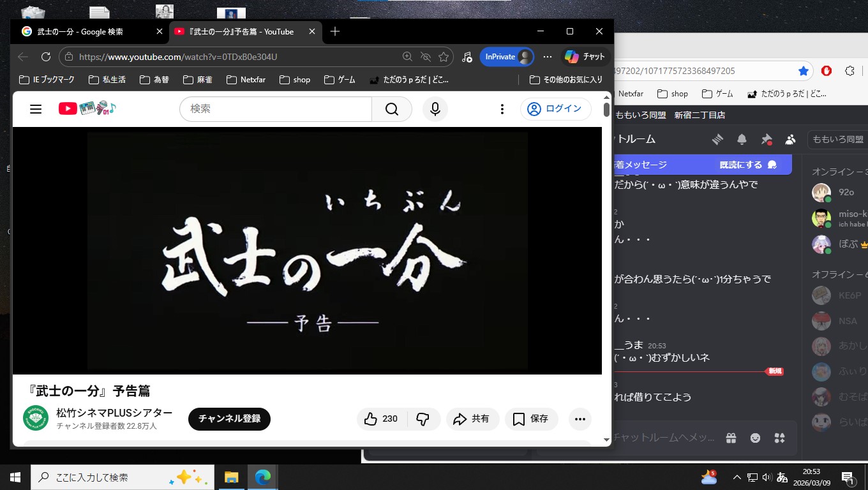This screenshot has height=490, width=868.
Task: Open the Discord emoji picker
Action: [755, 438]
